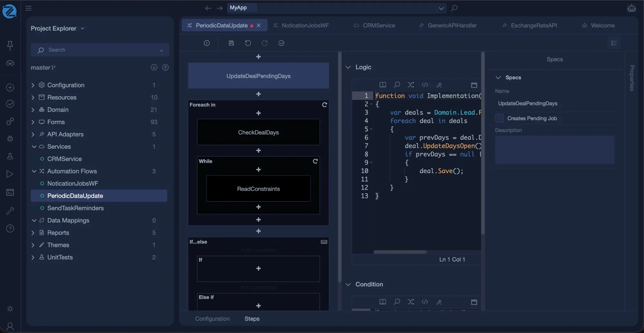Viewport: 644px width, 333px height.
Task: Click the Foreach in refresh icon
Action: 325,105
